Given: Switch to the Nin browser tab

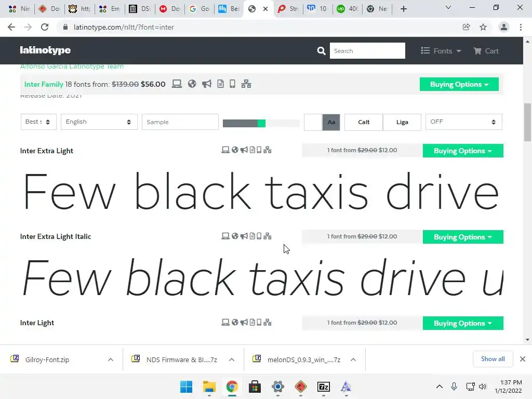Looking at the screenshot, I should click(x=19, y=9).
